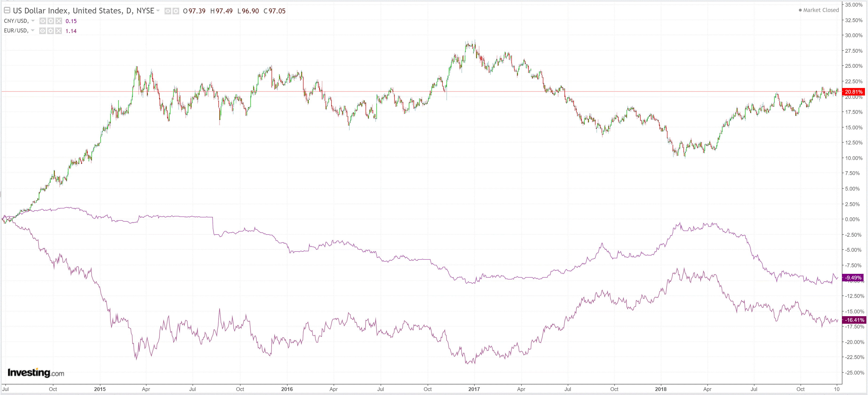Click the Investing.com logo
Image resolution: width=868 pixels, height=395 pixels.
tap(36, 372)
